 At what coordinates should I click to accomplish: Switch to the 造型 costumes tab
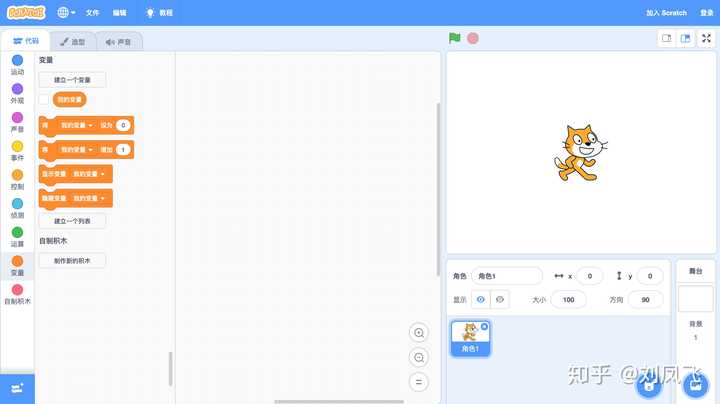pos(73,42)
